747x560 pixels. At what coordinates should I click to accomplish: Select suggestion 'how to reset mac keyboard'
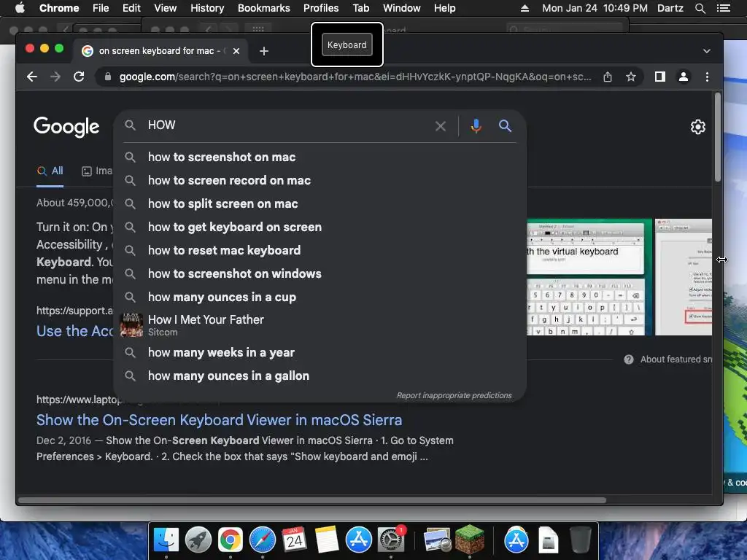tap(320, 251)
